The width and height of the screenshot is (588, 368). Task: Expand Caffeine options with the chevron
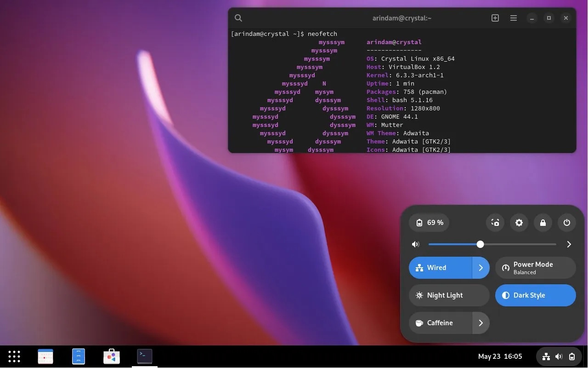pyautogui.click(x=481, y=323)
